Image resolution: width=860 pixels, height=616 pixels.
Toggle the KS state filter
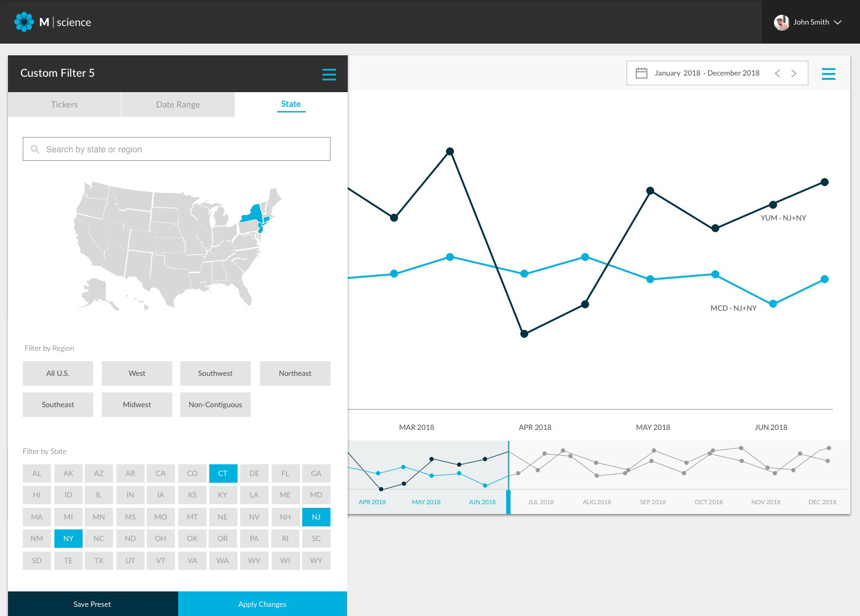[192, 495]
